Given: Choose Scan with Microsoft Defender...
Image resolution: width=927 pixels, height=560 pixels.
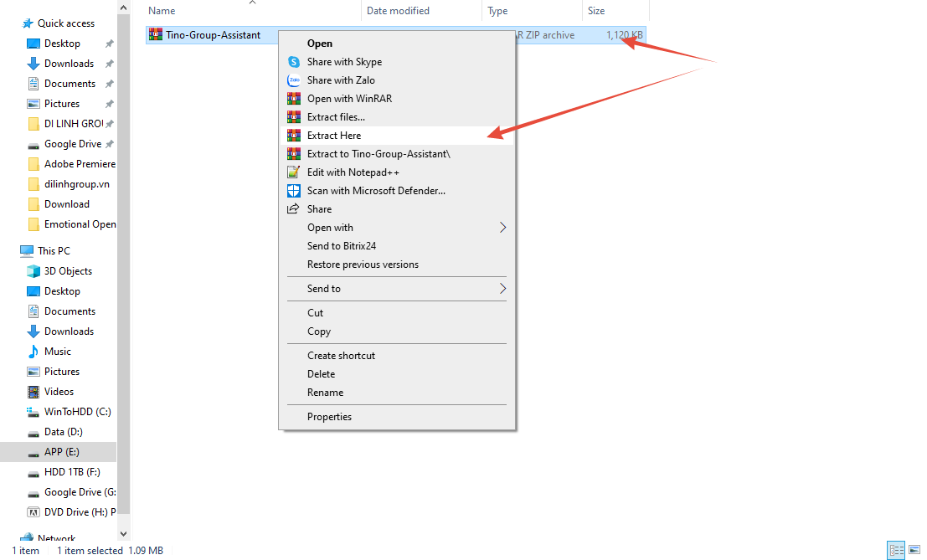Looking at the screenshot, I should (397, 191).
